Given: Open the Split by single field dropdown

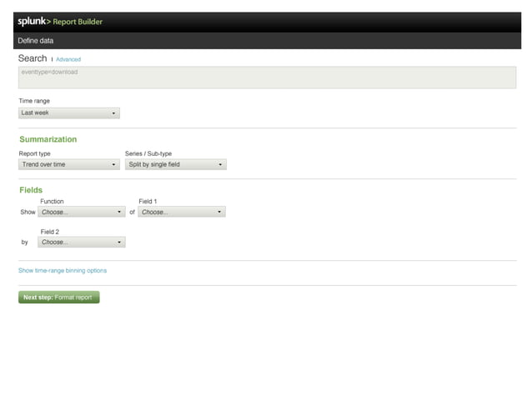Looking at the screenshot, I should pos(176,164).
